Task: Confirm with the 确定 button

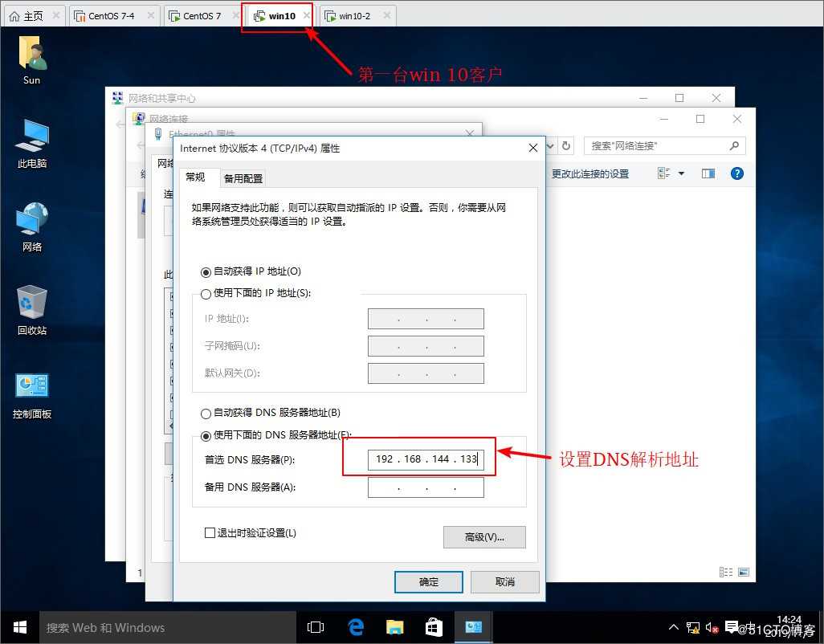Action: point(429,582)
